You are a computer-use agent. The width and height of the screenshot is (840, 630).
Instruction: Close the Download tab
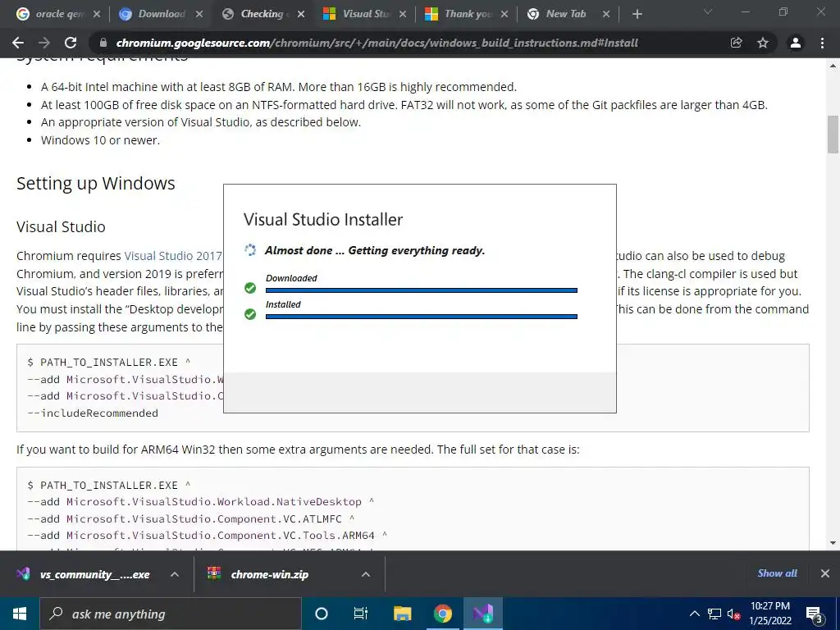click(x=199, y=15)
